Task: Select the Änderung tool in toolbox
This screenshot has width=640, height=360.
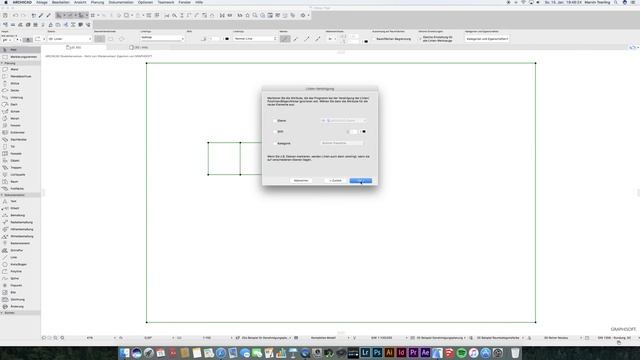Action: (x=17, y=307)
